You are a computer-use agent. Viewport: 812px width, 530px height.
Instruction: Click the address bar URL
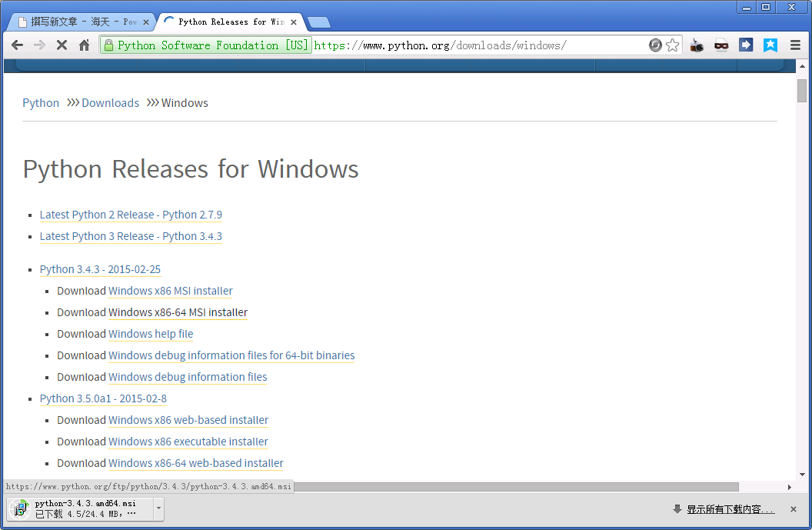(x=440, y=45)
